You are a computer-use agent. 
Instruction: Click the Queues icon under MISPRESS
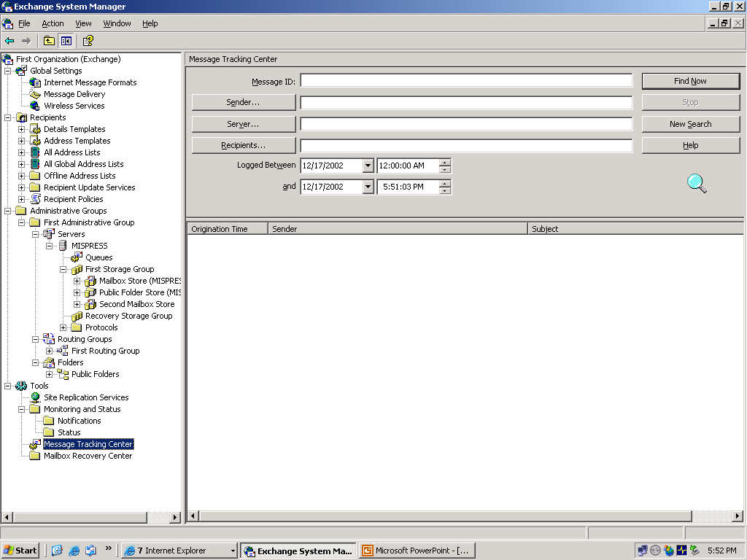point(76,257)
